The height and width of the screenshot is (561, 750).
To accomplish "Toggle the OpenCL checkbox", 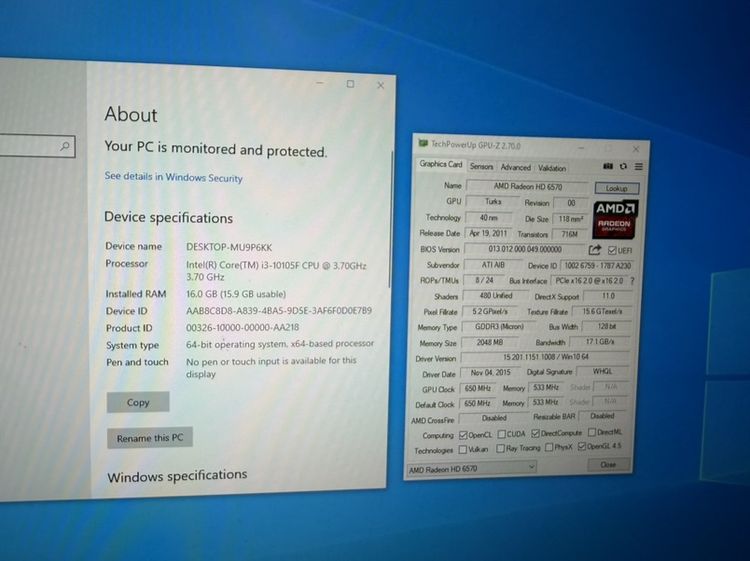I will [x=463, y=435].
